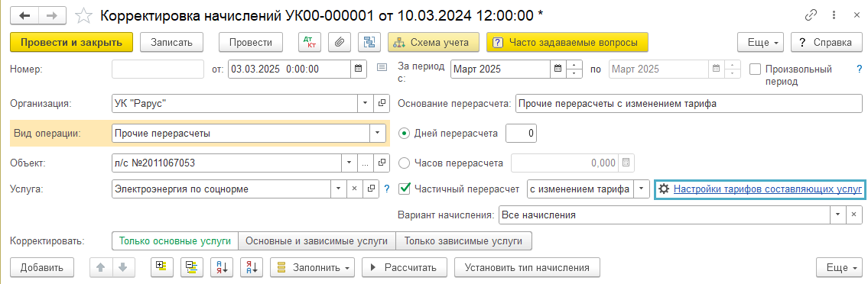This screenshot has height=284, width=868.
Task: Open calendar for period start Март 2025
Action: tap(558, 69)
